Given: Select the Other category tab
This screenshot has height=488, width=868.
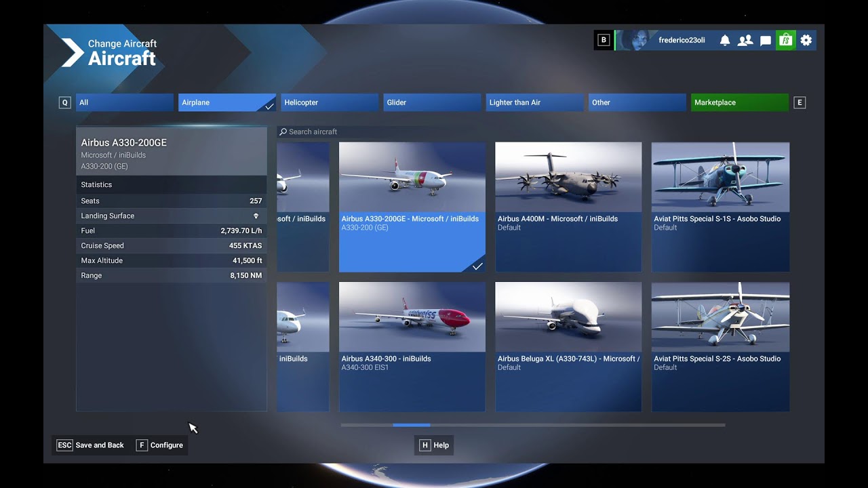Looking at the screenshot, I should (637, 102).
